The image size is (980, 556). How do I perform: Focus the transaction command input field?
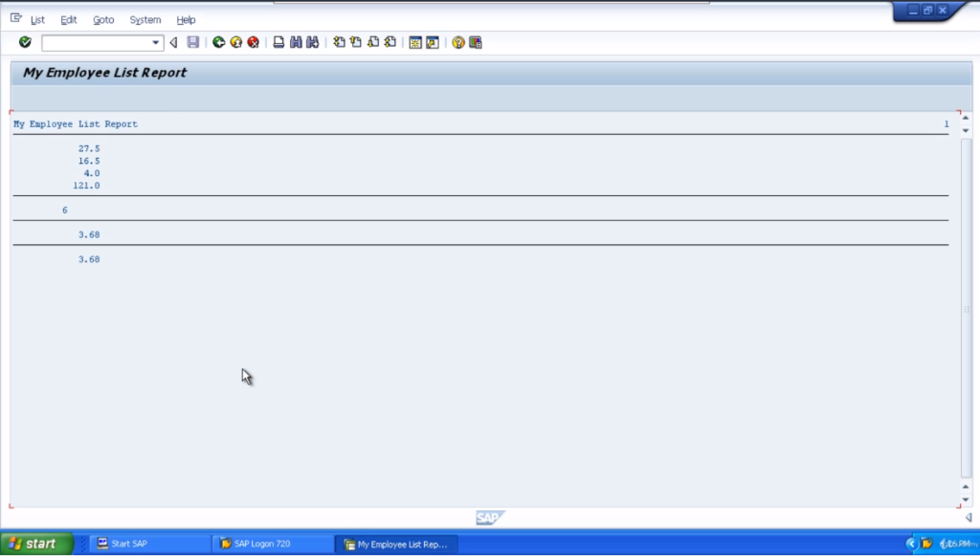[x=97, y=42]
